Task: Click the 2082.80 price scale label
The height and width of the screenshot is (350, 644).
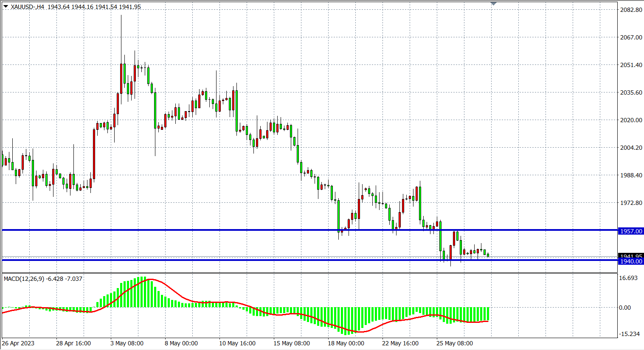Action: 631,10
